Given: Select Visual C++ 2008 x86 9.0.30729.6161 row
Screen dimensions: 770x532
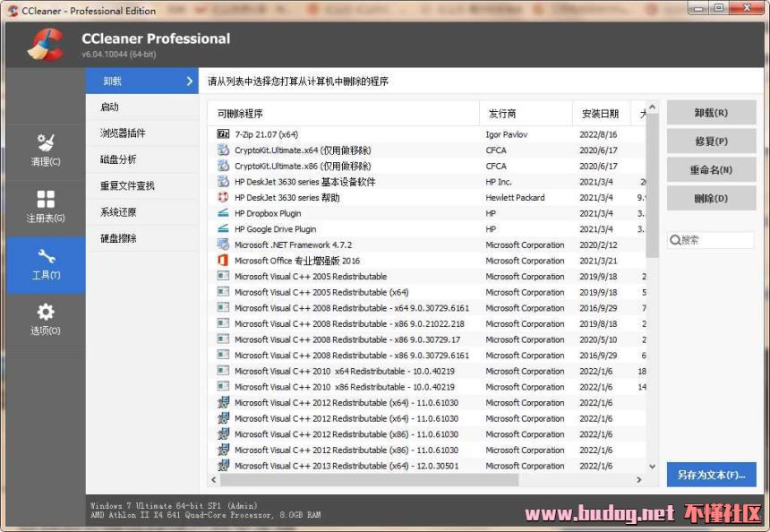Looking at the screenshot, I should coord(427,355).
